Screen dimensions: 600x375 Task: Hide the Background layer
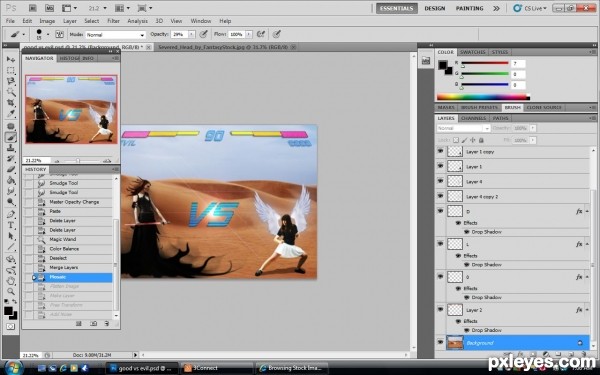pyautogui.click(x=440, y=342)
